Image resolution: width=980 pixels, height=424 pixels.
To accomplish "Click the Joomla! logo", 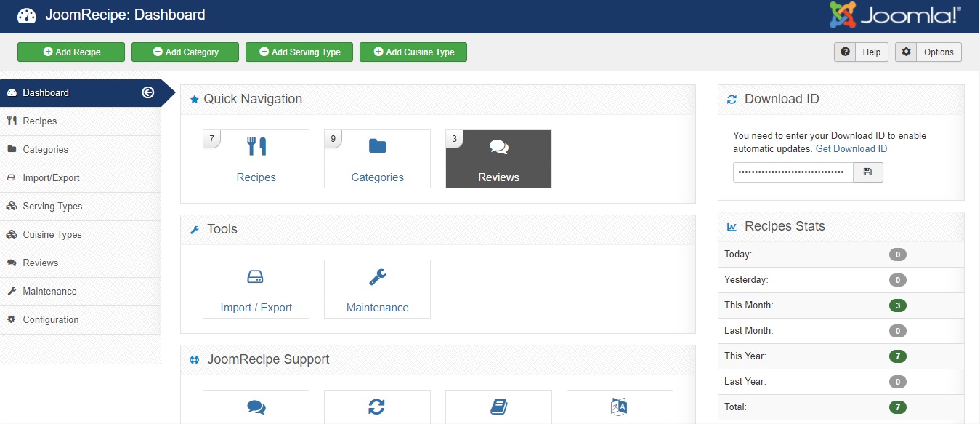I will click(x=895, y=15).
